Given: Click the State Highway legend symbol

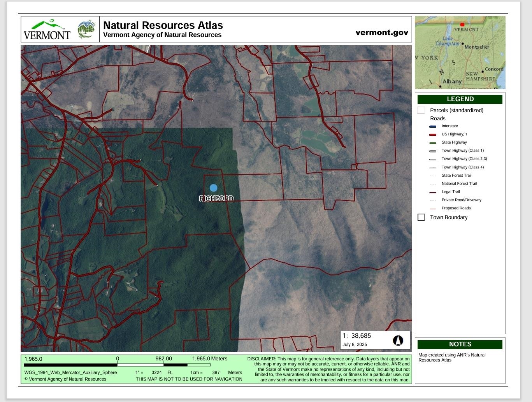Looking at the screenshot, I should tap(433, 143).
